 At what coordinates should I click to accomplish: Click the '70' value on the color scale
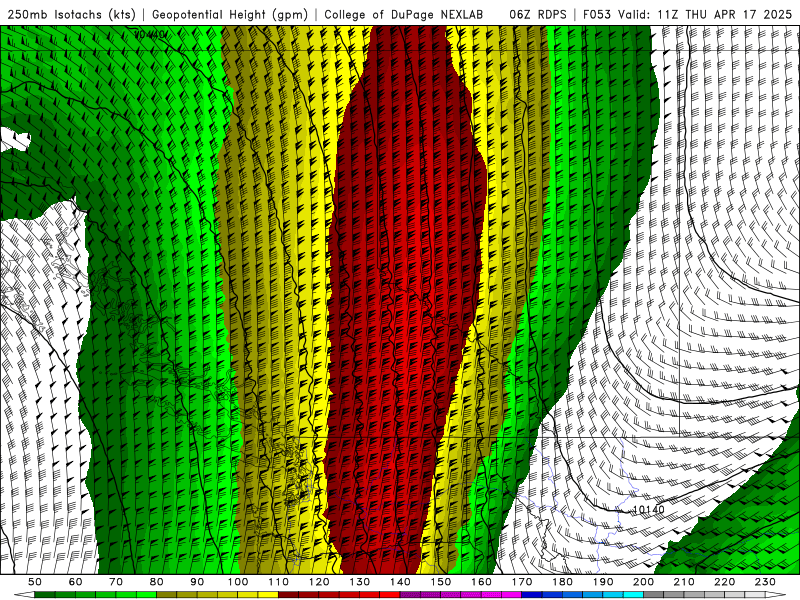tap(116, 582)
